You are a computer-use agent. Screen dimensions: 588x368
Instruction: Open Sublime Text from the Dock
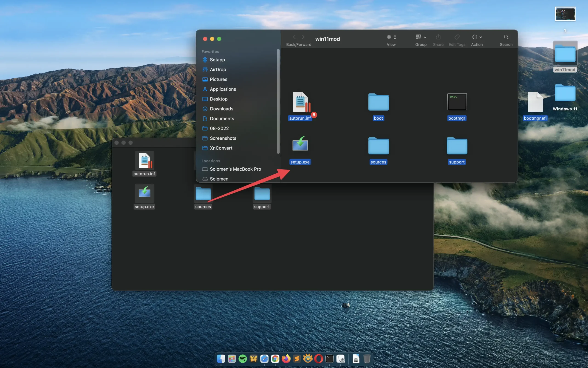(x=297, y=359)
